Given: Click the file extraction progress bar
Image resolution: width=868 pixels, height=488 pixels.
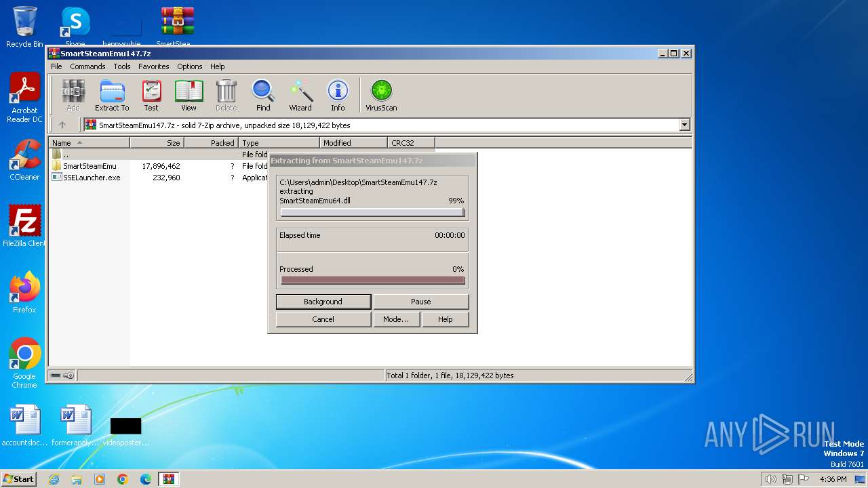Looking at the screenshot, I should click(x=372, y=212).
